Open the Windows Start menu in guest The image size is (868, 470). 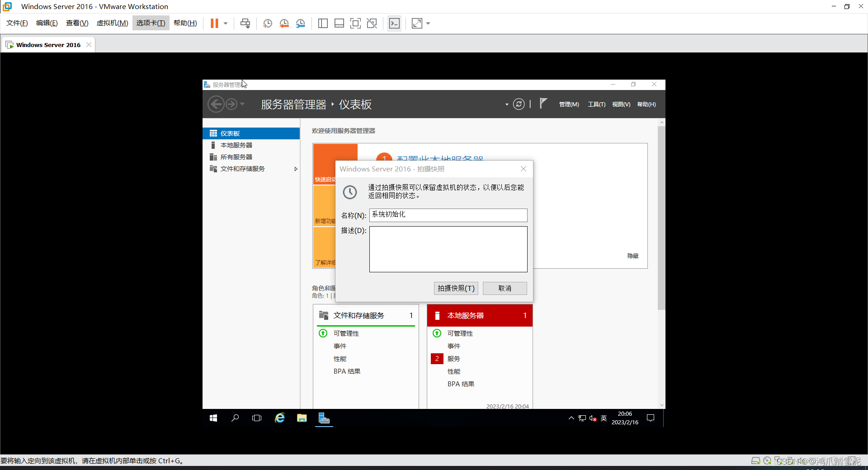213,418
